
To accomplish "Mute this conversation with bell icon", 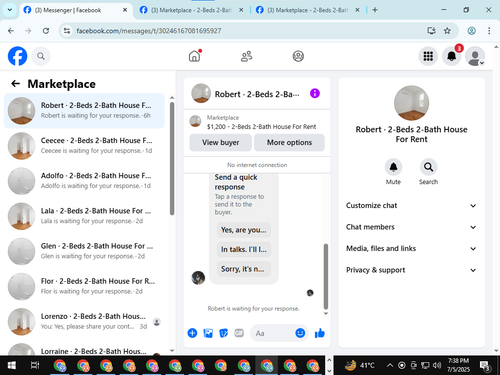I will 393,167.
